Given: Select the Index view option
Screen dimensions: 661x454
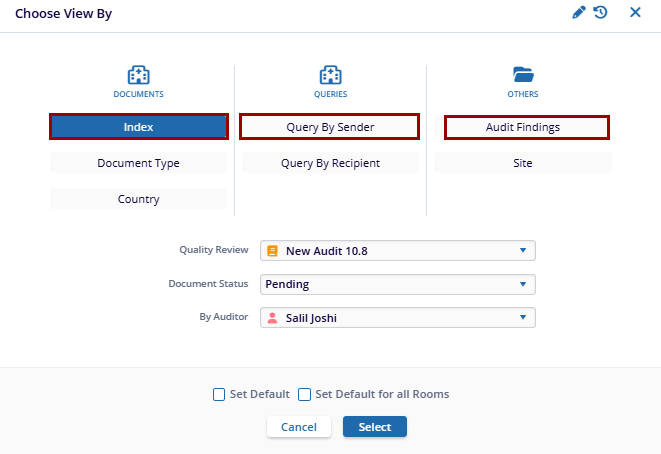Looking at the screenshot, I should [x=139, y=127].
